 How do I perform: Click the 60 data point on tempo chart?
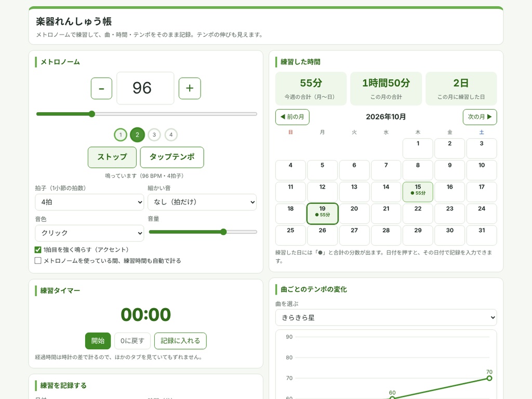[392, 398]
